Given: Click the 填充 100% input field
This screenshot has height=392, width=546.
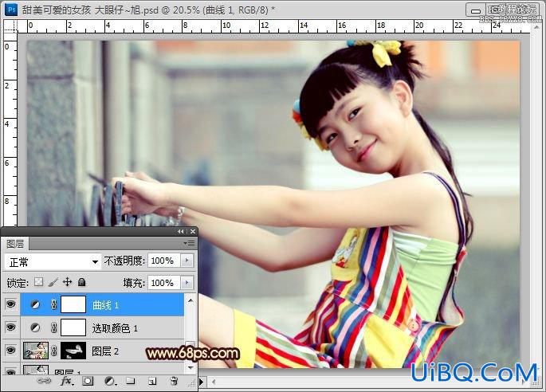Looking at the screenshot, I should coord(164,283).
